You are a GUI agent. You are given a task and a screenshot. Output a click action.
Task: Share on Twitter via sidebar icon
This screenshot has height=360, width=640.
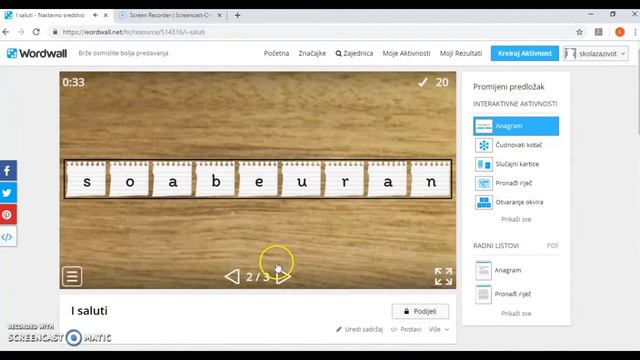coord(8,192)
